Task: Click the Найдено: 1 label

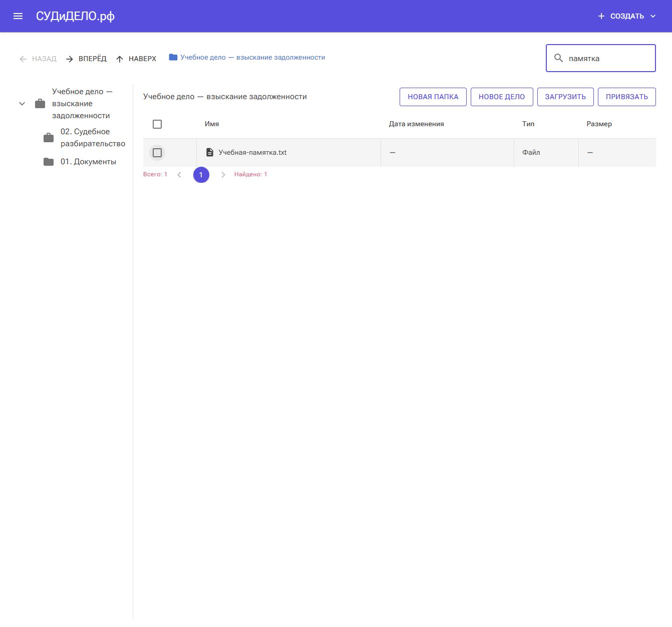Action: pos(251,174)
